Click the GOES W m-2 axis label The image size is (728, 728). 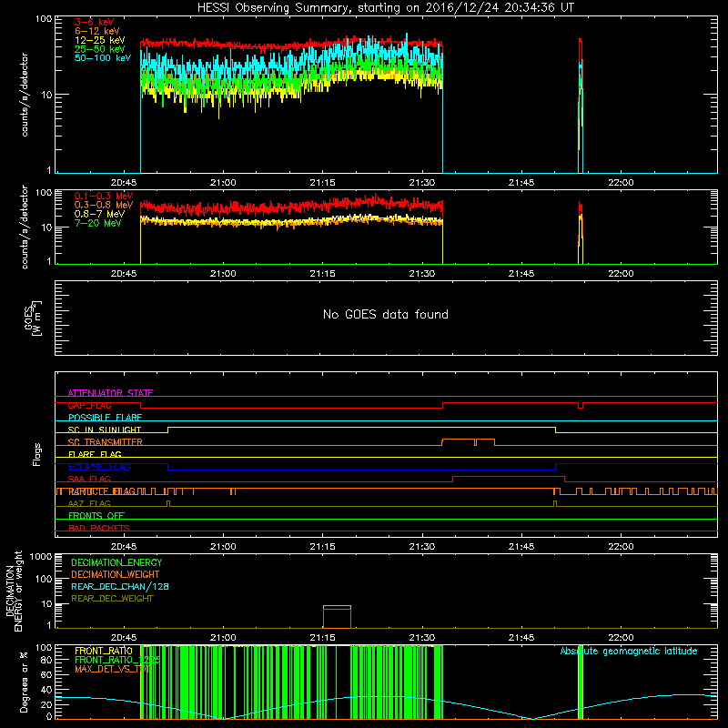(33, 318)
